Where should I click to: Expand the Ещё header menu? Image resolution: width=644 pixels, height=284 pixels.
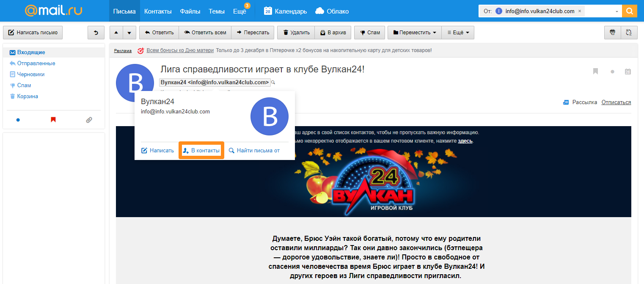tap(240, 11)
